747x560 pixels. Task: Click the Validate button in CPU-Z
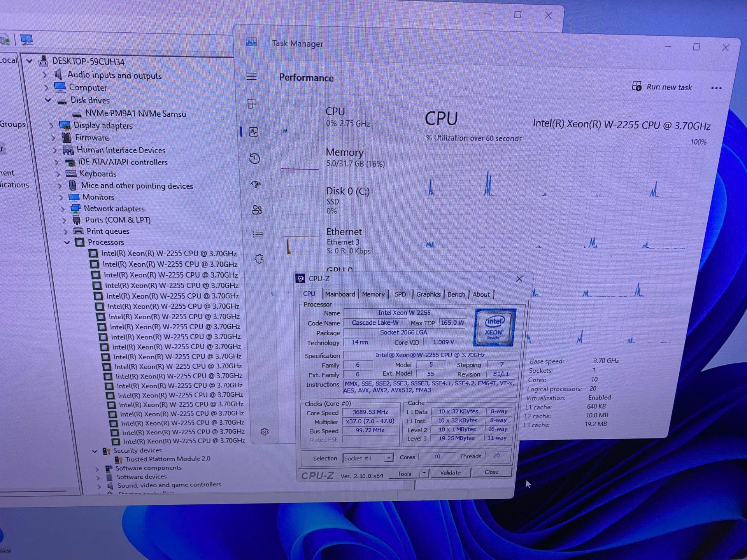coord(450,472)
